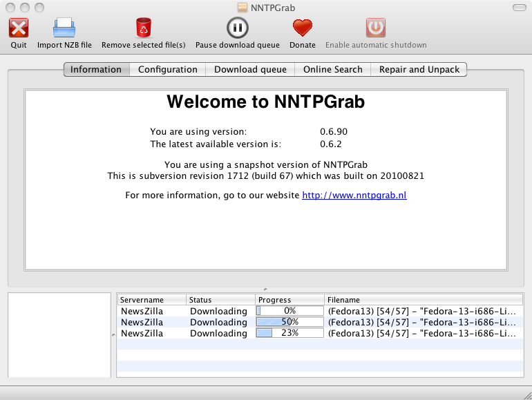
Task: Open the http://www.nntpgrab.nl website link
Action: 354,195
